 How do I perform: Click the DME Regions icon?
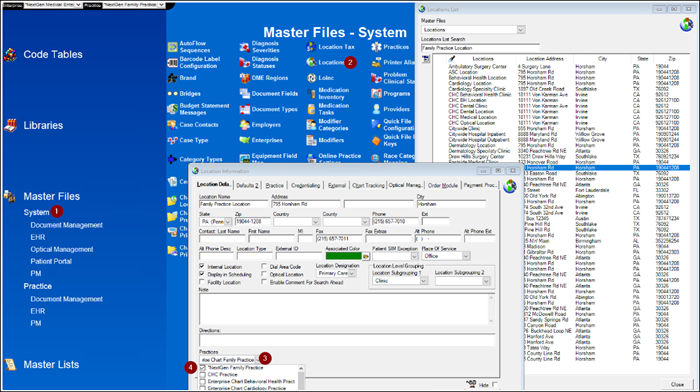pyautogui.click(x=245, y=78)
